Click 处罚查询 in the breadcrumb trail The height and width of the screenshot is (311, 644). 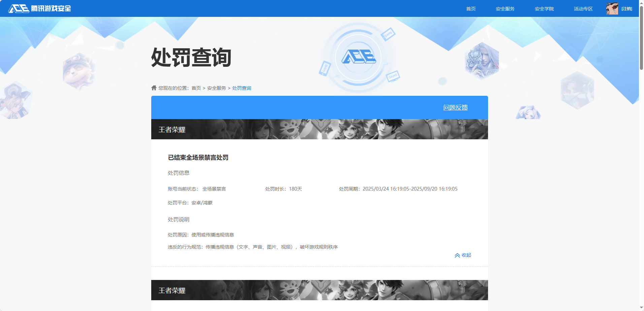pos(241,88)
